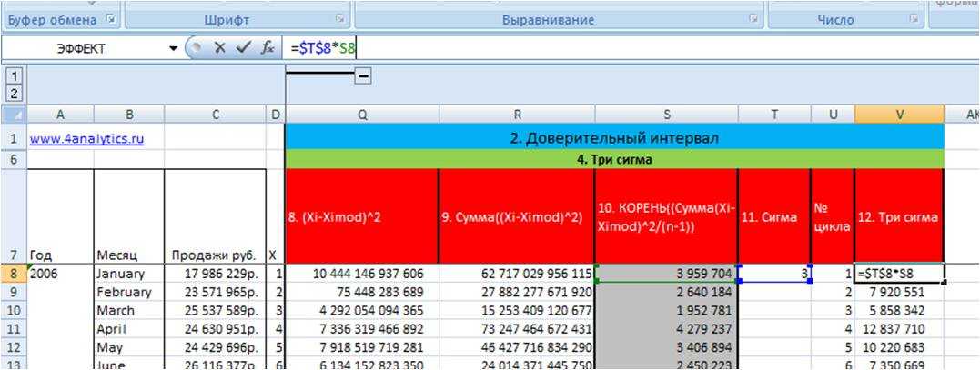Click cell with 10 444 146 937 606
Image resolution: width=980 pixels, height=370 pixels.
coord(362,274)
